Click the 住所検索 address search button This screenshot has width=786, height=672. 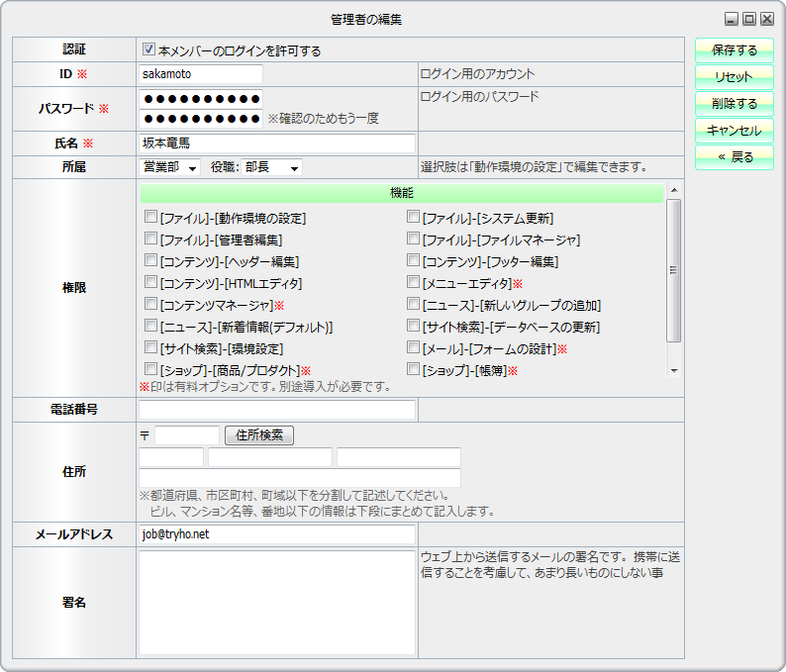(259, 435)
